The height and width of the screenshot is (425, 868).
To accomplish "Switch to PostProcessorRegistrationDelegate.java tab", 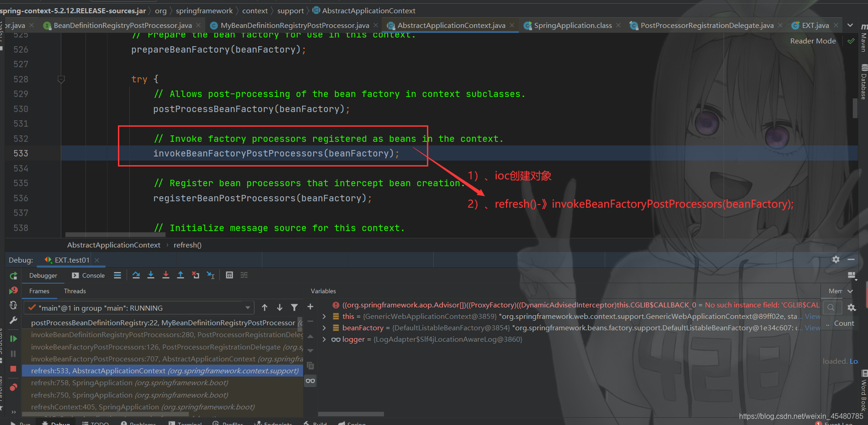I will pos(707,25).
